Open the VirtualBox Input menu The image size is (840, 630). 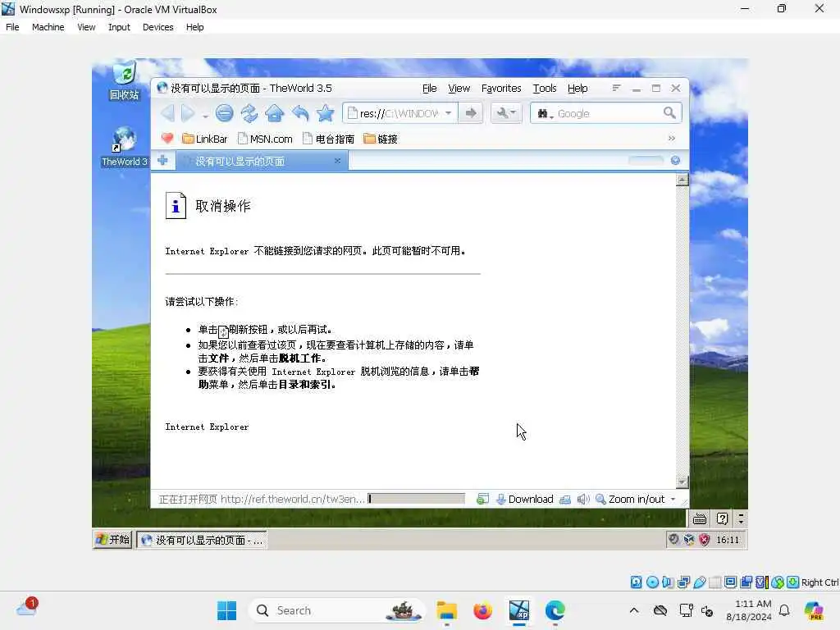pos(119,27)
